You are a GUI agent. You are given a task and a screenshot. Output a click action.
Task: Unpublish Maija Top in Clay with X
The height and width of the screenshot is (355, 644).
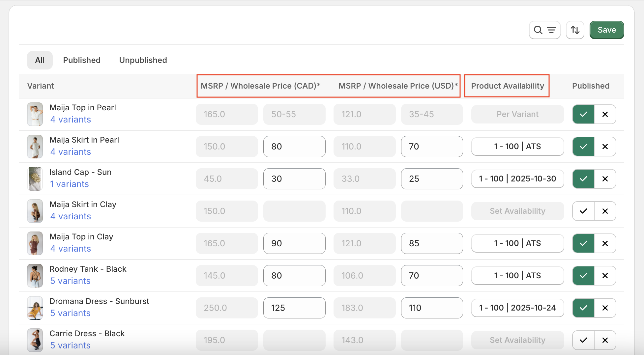(x=605, y=243)
